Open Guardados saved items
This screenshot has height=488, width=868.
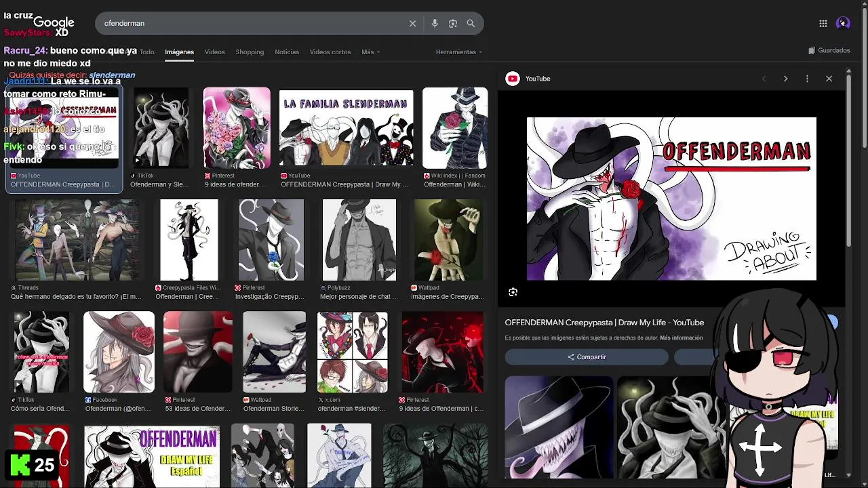(829, 50)
